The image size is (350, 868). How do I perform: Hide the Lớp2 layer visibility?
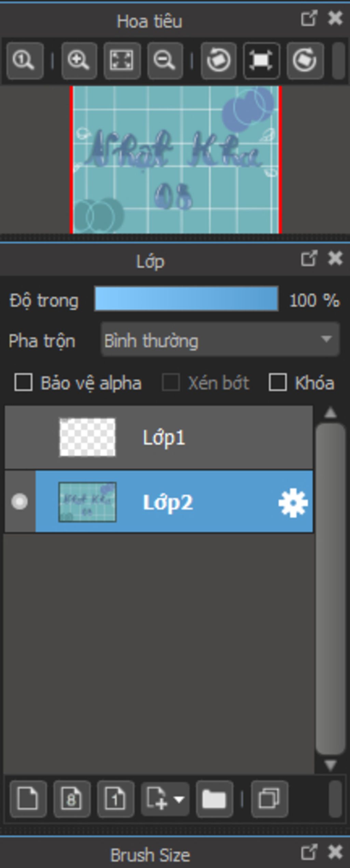point(19,501)
